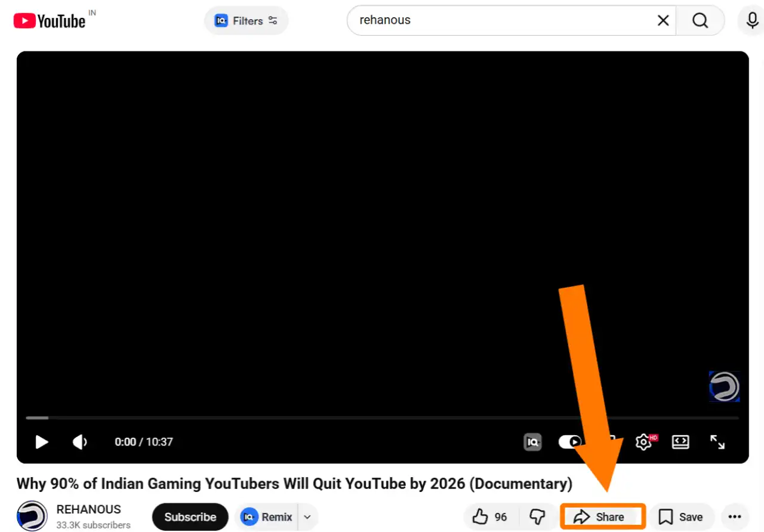Share the video using the Share button
Image resolution: width=764 pixels, height=532 pixels.
[x=602, y=516]
